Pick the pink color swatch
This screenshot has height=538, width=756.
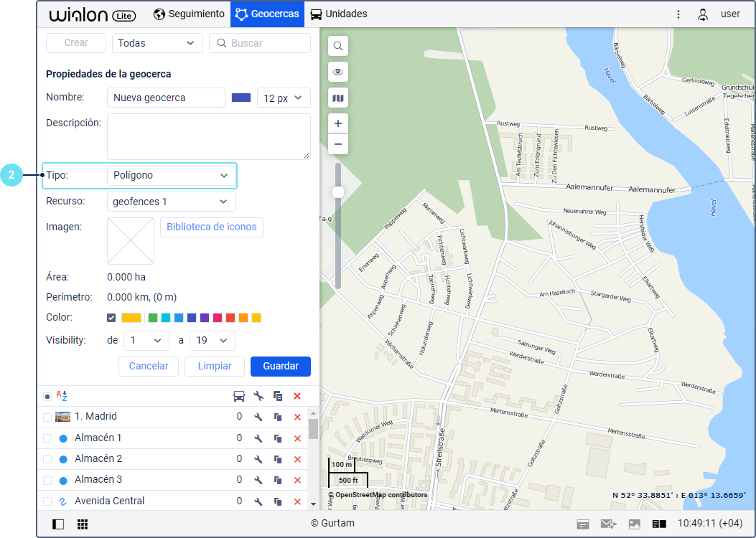(218, 318)
